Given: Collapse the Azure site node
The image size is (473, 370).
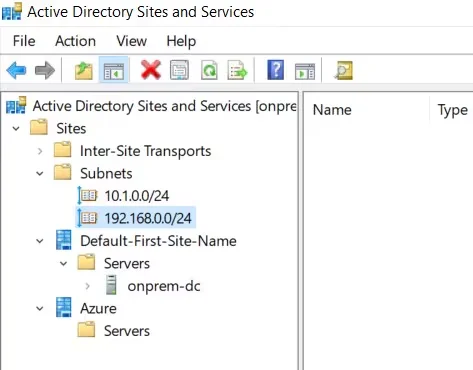Looking at the screenshot, I should pos(40,309).
